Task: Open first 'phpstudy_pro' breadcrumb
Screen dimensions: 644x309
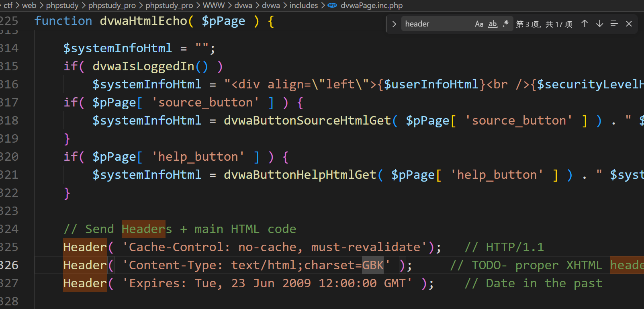Action: pos(112,6)
